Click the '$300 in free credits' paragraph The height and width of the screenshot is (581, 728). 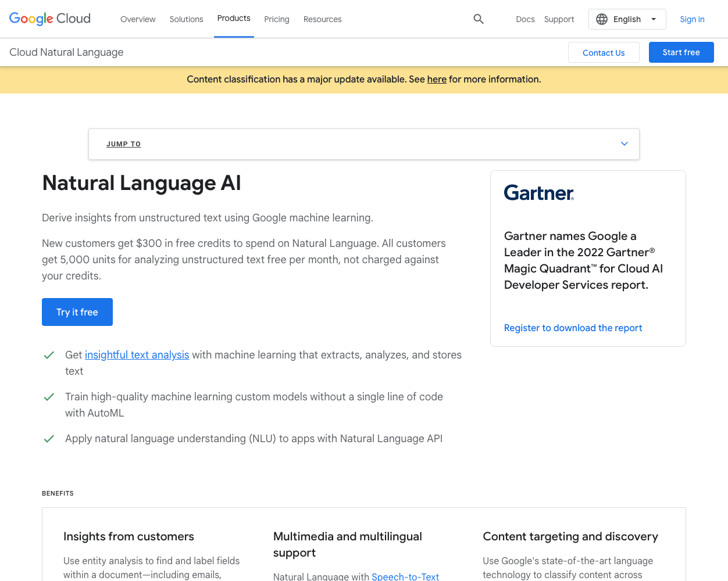244,260
